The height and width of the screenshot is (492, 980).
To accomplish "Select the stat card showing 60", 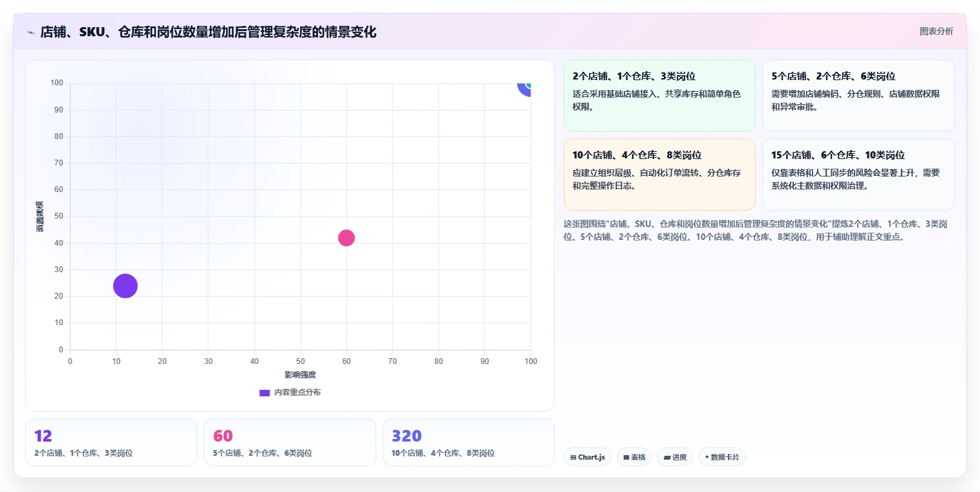I will point(290,442).
